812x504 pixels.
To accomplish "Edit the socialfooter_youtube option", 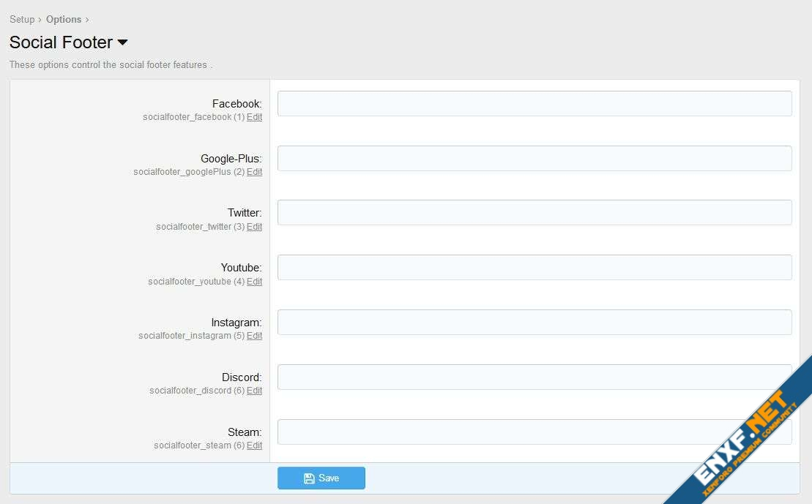I will pos(254,282).
